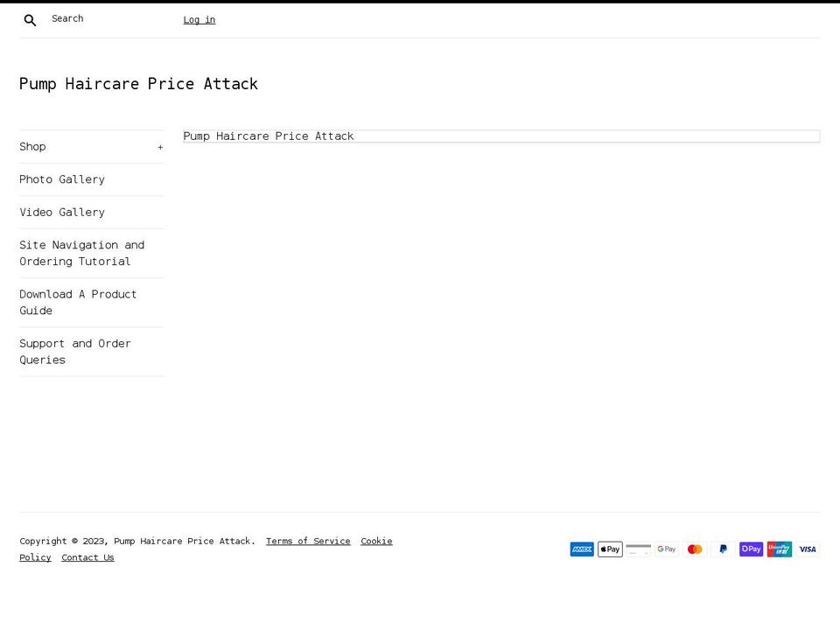Screen dimensions: 840x630
Task: Click the Shop Pay payment icon
Action: [751, 549]
